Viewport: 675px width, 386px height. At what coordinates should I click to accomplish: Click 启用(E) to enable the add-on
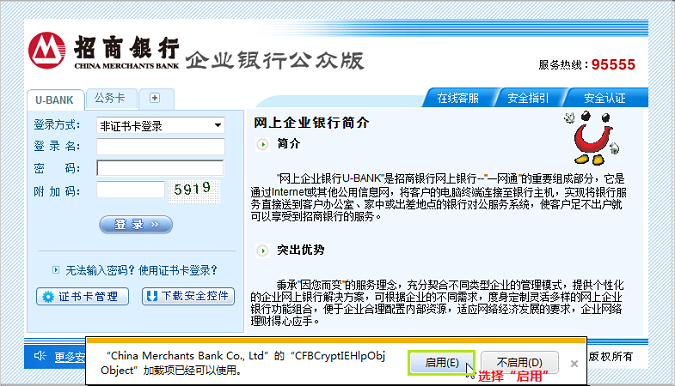pos(442,363)
